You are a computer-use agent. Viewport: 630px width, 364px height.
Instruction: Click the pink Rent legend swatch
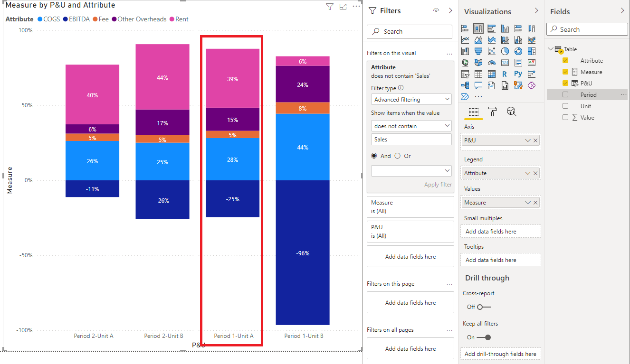172,19
